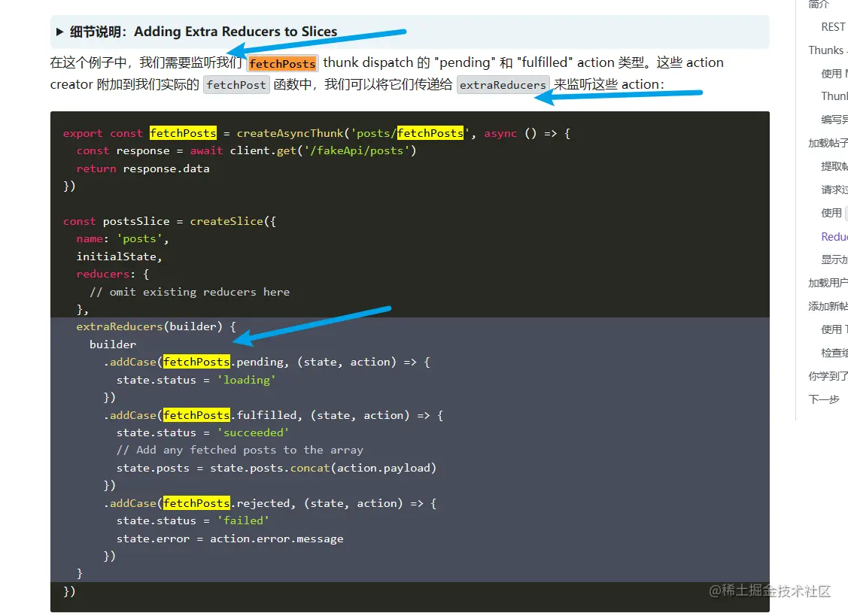Go to the 加载用户 sidebar section
Screen dimensions: 848x616
pyautogui.click(x=828, y=283)
